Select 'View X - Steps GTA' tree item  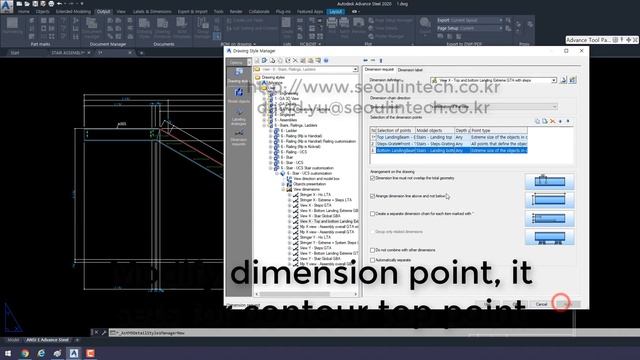316,205
